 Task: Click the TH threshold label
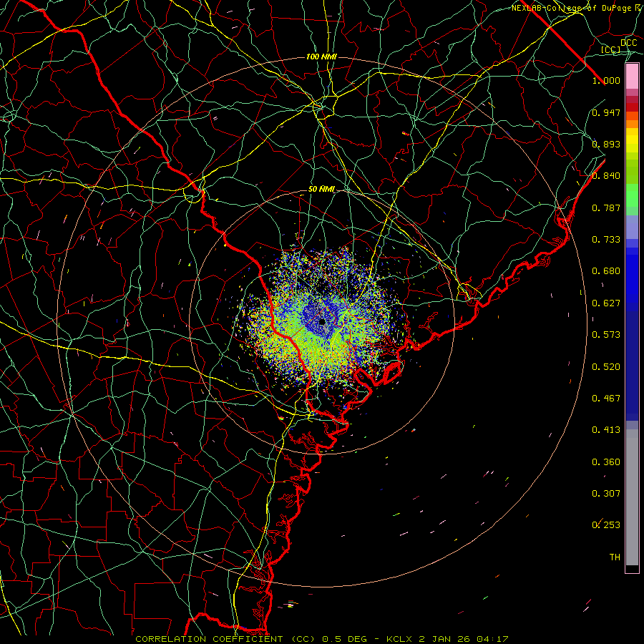tap(615, 557)
